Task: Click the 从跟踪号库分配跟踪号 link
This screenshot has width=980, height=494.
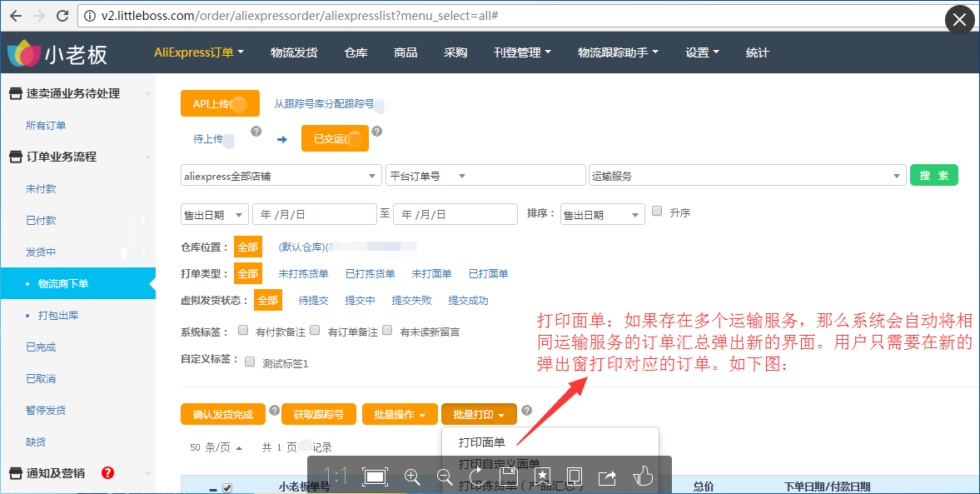Action: [x=325, y=104]
